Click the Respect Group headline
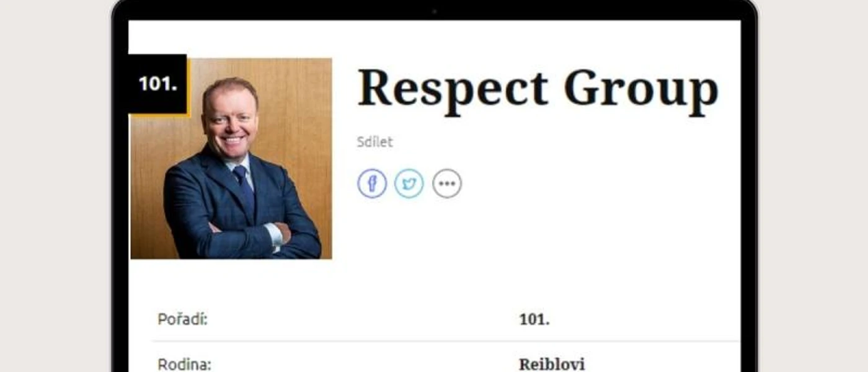The height and width of the screenshot is (372, 868). 538,89
